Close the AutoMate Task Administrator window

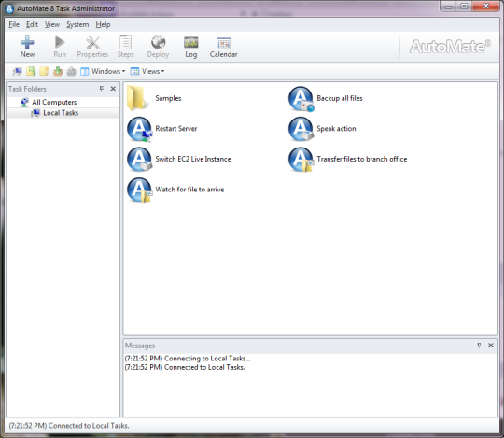coord(486,7)
